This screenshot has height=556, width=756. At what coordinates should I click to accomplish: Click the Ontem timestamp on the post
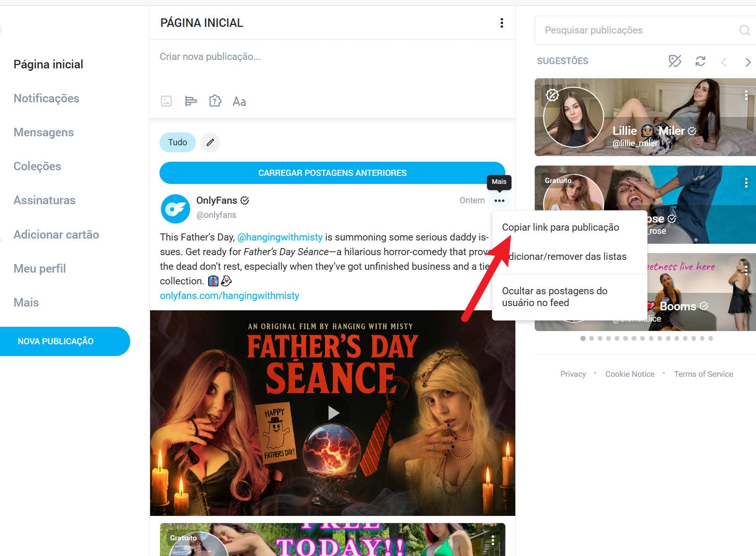click(472, 200)
